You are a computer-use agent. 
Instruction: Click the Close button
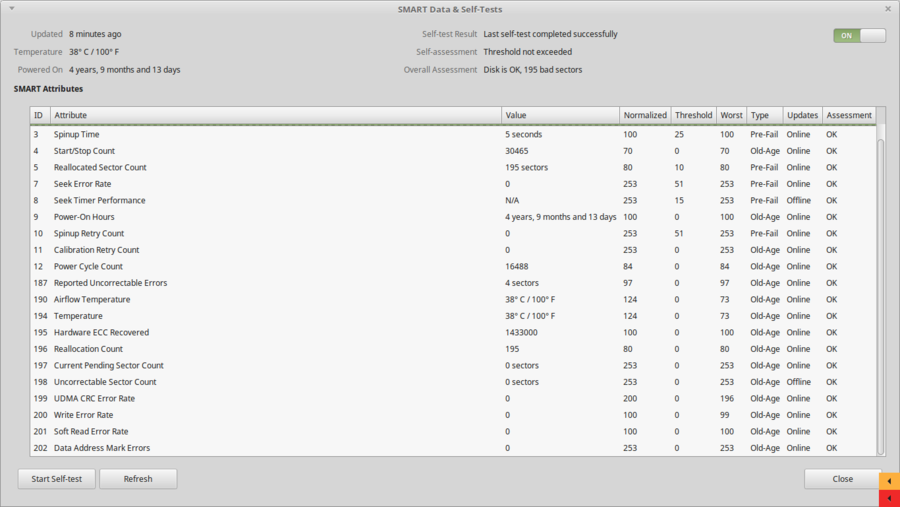tap(843, 479)
